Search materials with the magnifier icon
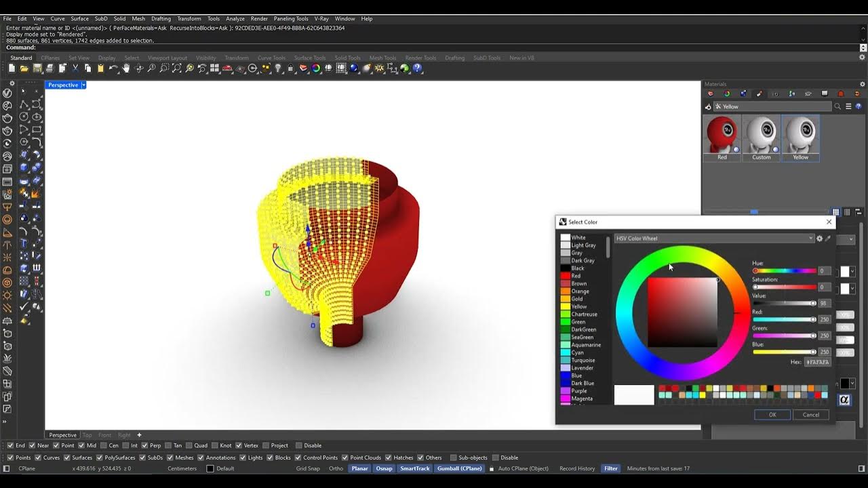868x488 pixels. tap(838, 106)
